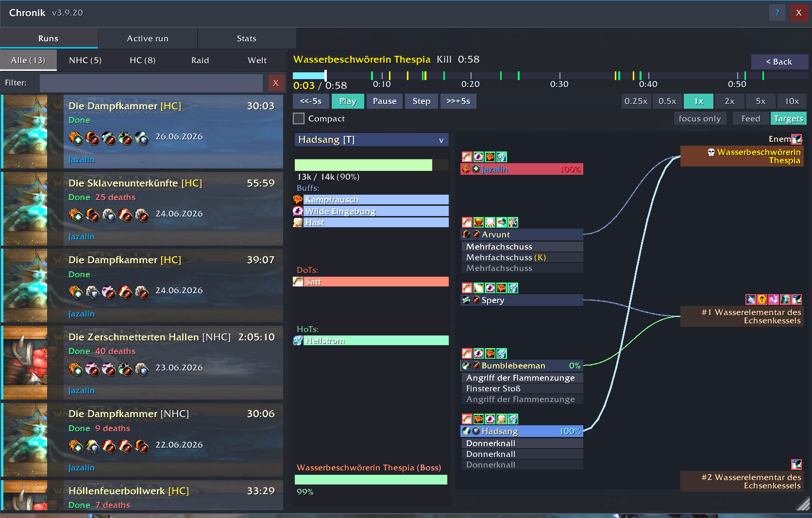Show Raid runs
This screenshot has width=812, height=518.
[x=200, y=60]
